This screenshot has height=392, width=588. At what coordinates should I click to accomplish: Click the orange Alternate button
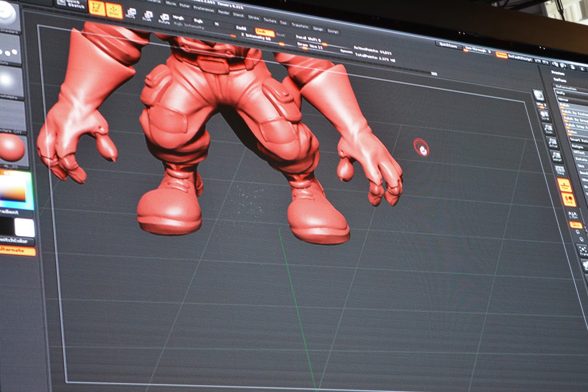coord(18,250)
